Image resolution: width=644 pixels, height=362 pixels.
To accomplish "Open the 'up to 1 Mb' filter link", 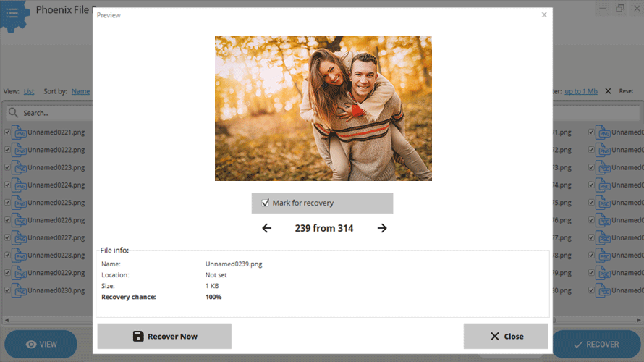I will pos(581,91).
